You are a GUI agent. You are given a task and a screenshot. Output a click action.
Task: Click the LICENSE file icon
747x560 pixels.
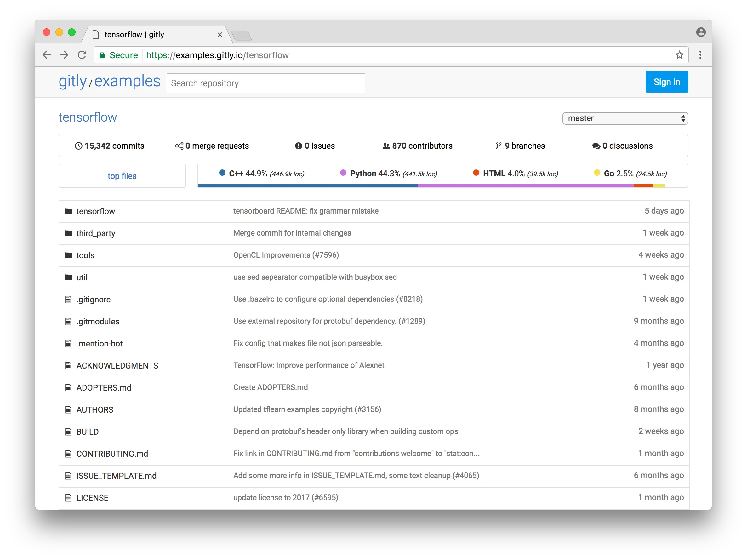pyautogui.click(x=68, y=498)
